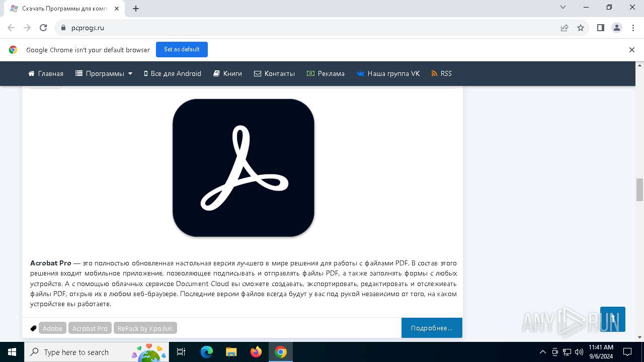Open the Chrome profile avatar

click(617, 28)
